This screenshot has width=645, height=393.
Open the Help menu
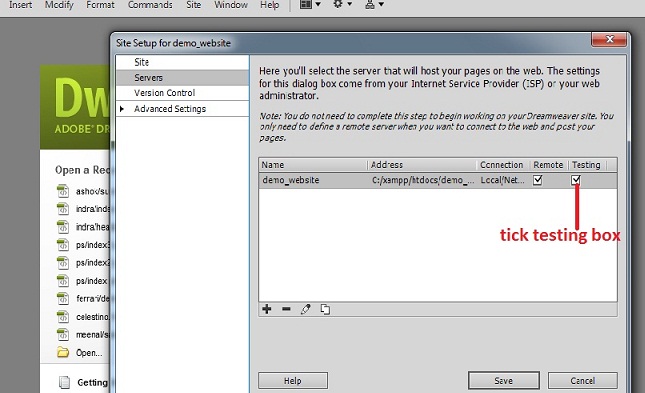coord(269,5)
